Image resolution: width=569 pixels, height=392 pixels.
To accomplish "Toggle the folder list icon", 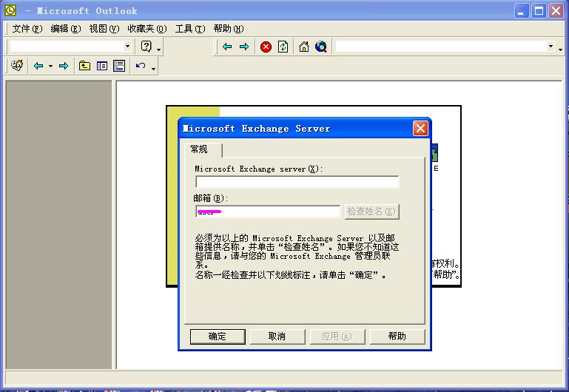I will (102, 66).
